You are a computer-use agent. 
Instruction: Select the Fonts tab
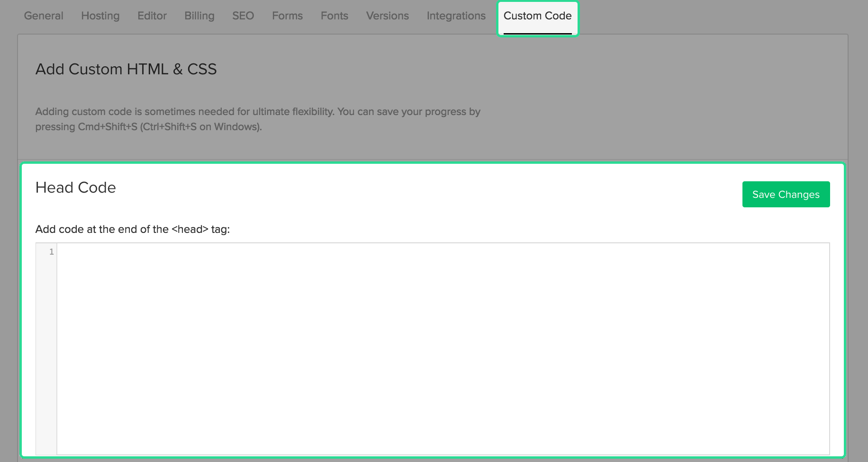click(334, 16)
